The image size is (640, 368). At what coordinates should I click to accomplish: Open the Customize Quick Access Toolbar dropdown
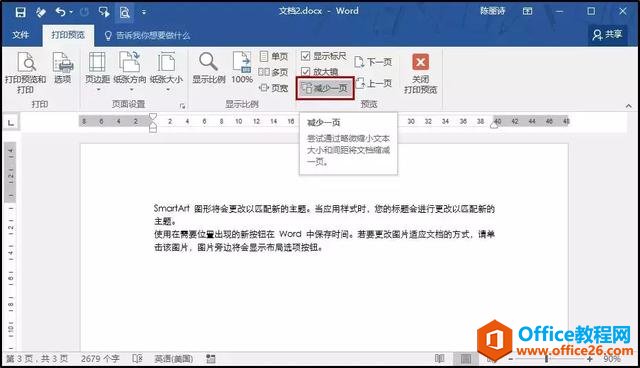tap(144, 12)
